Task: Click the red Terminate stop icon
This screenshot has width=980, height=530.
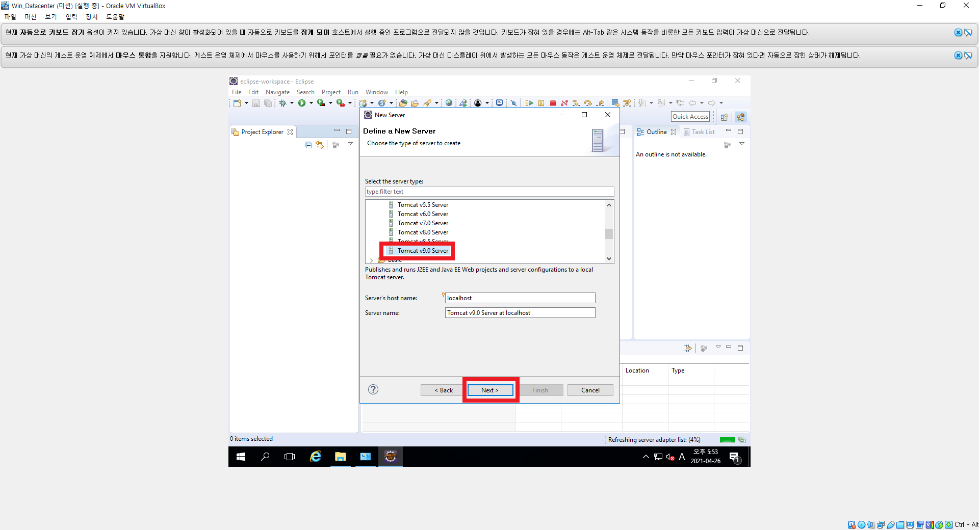Action: (x=553, y=103)
